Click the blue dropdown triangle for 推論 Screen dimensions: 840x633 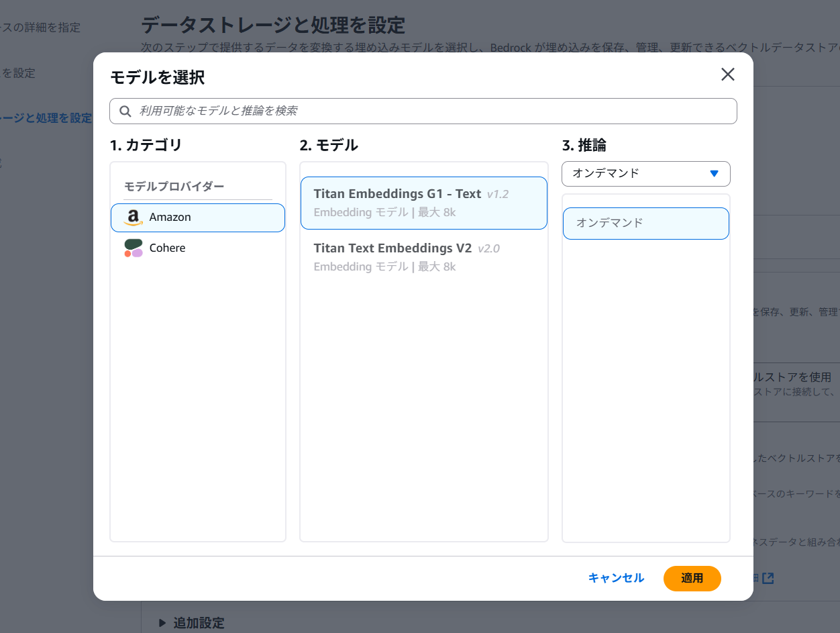coord(715,173)
